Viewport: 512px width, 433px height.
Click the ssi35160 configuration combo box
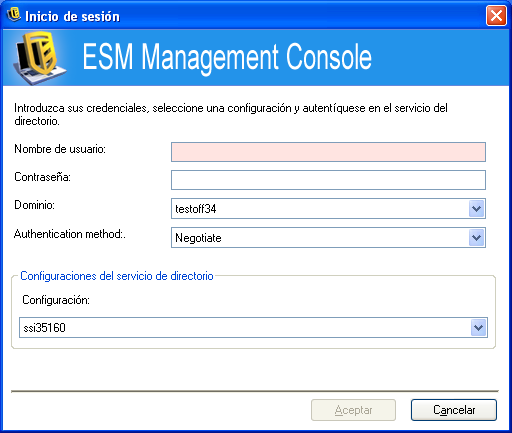tap(253, 328)
